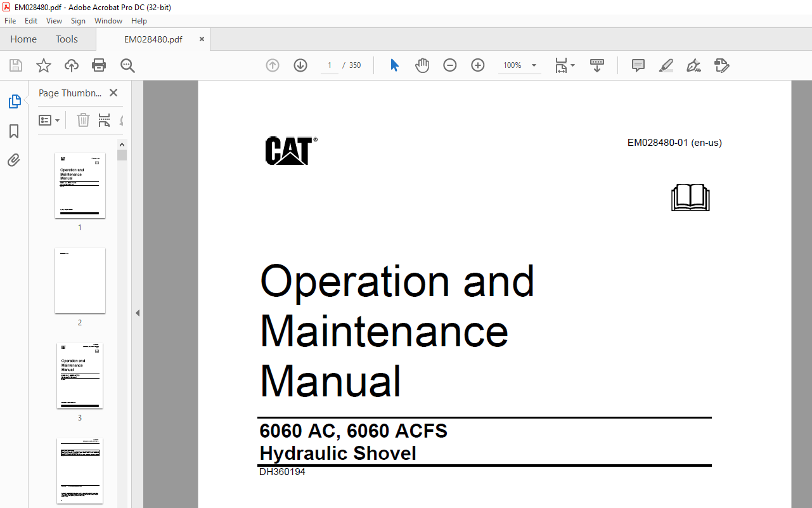Click the '350' total pages text
Viewport: 812px width, 508px height.
pyautogui.click(x=355, y=65)
